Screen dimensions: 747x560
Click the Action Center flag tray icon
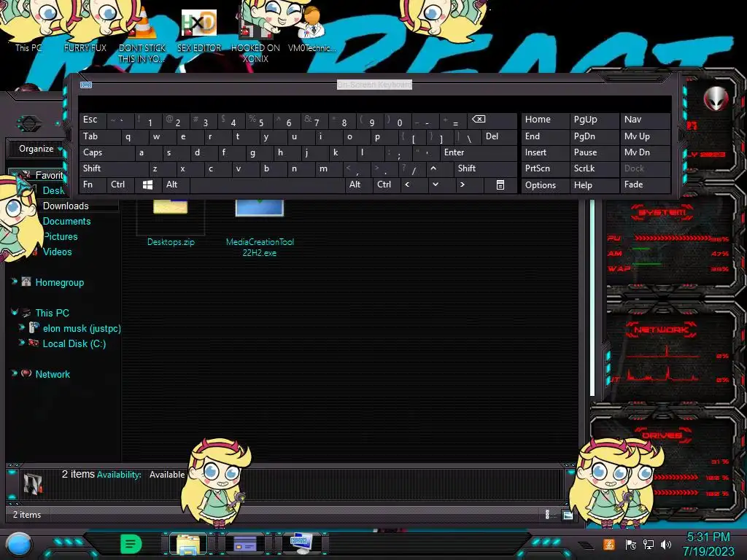click(x=631, y=545)
